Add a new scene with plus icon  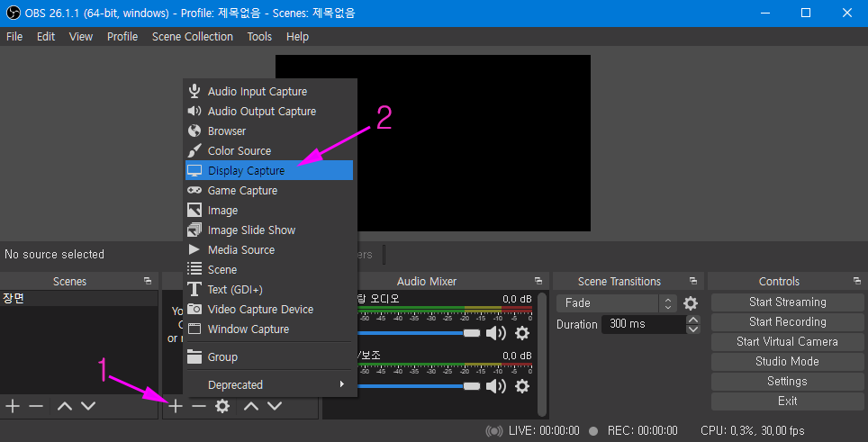[x=13, y=406]
